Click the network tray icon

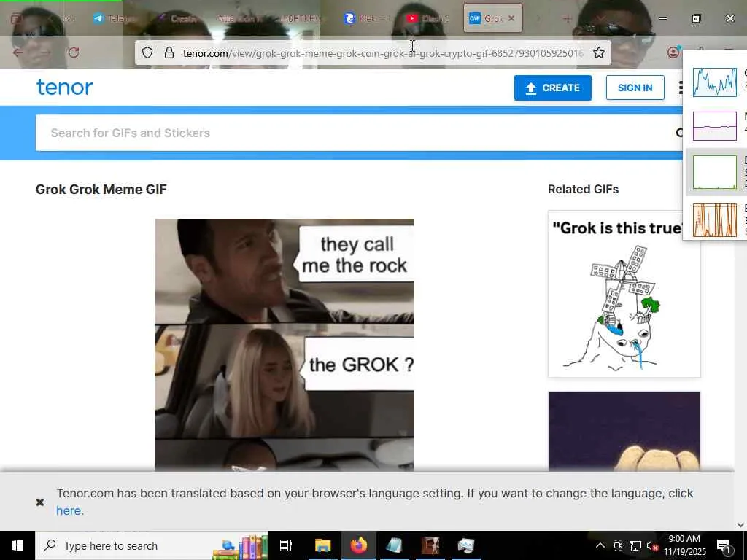[x=635, y=545]
